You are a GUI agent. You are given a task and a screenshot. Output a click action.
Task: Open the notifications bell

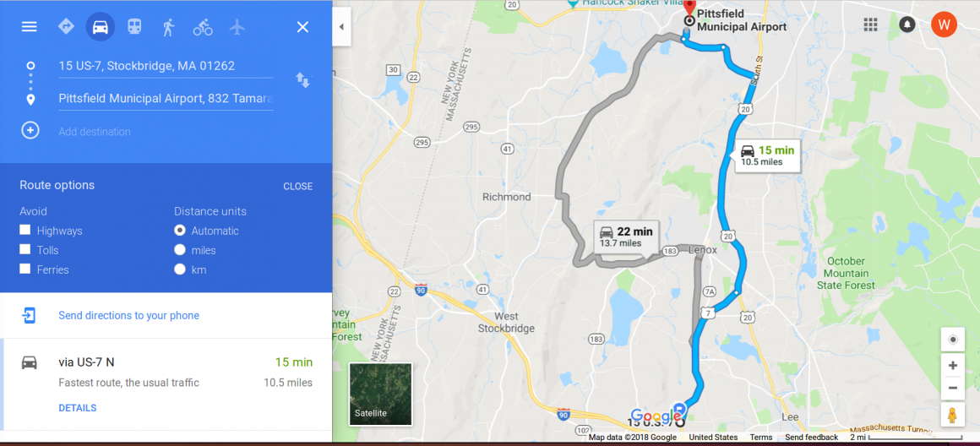tap(906, 24)
